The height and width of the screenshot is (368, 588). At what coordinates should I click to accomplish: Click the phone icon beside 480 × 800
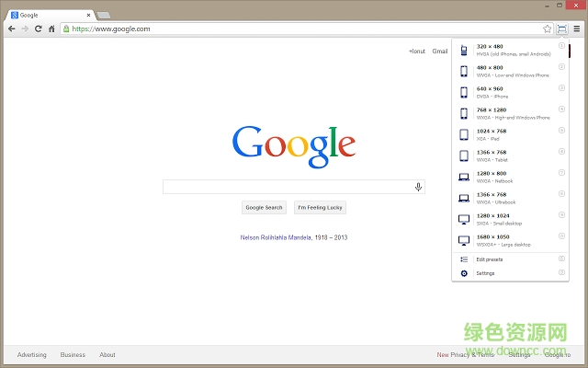[464, 72]
